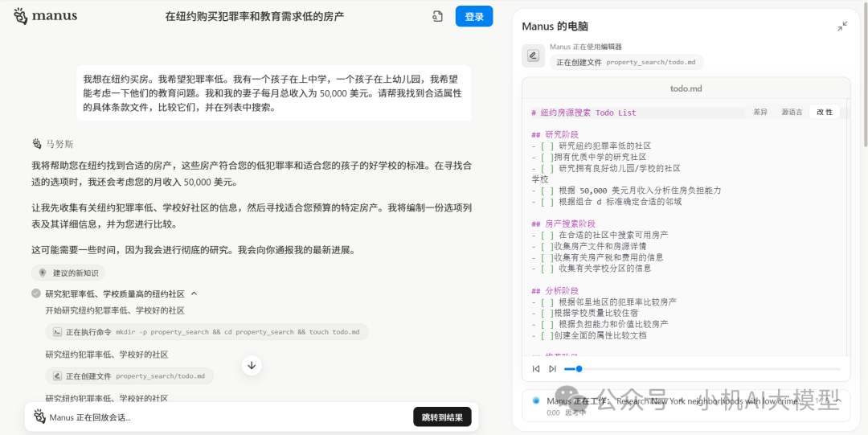Click the terminal icon in 正在执行命令 chip
Viewport: 868px width, 435px height.
57,332
